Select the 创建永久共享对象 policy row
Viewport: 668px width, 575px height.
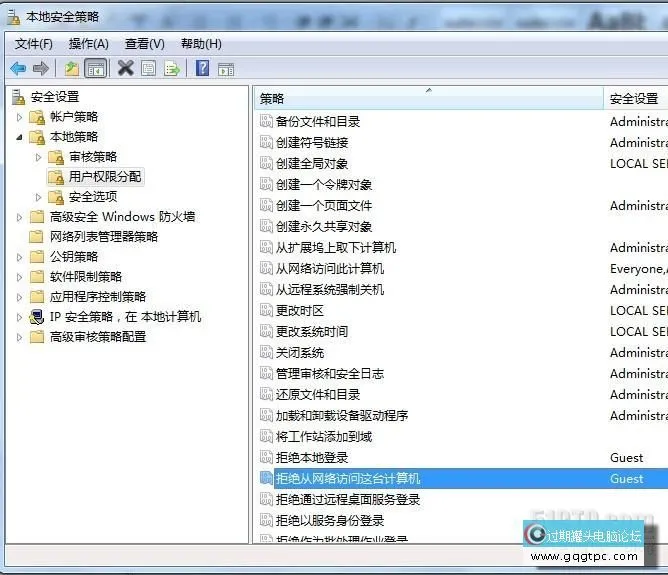coord(461,227)
